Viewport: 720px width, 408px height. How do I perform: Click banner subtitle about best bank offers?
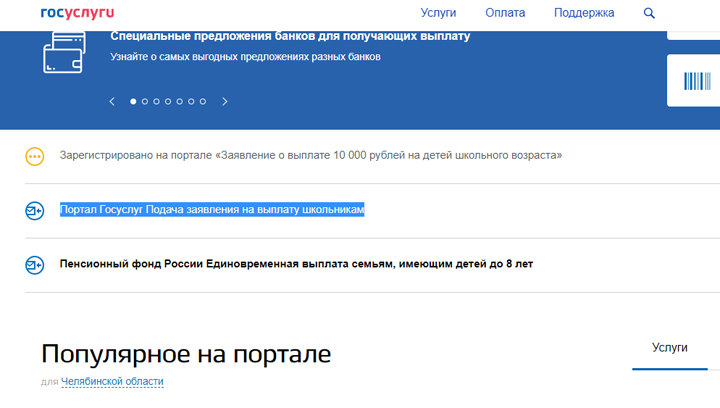pos(245,57)
